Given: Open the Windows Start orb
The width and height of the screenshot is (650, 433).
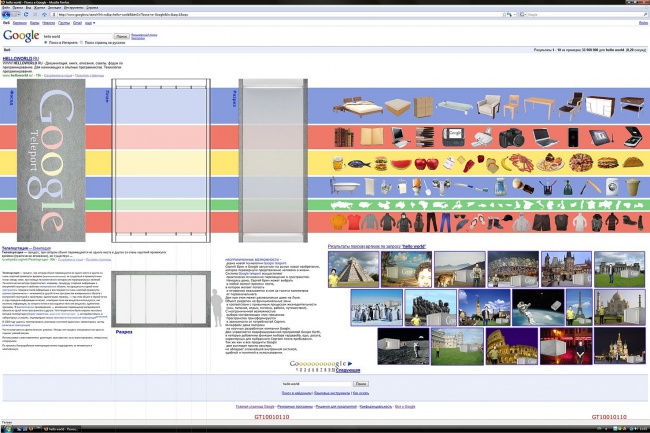Looking at the screenshot, I should tap(7, 429).
